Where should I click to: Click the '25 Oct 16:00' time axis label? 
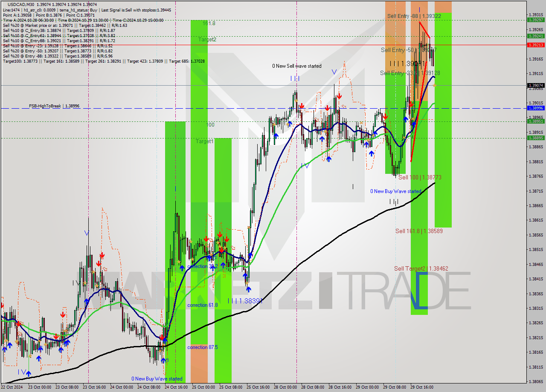(x=258, y=387)
